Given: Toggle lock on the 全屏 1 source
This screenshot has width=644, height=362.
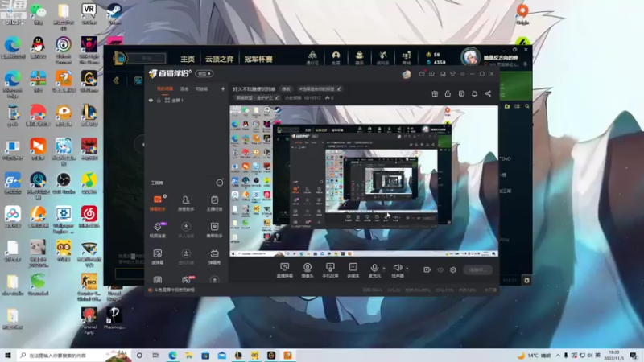Looking at the screenshot, I should [x=159, y=100].
